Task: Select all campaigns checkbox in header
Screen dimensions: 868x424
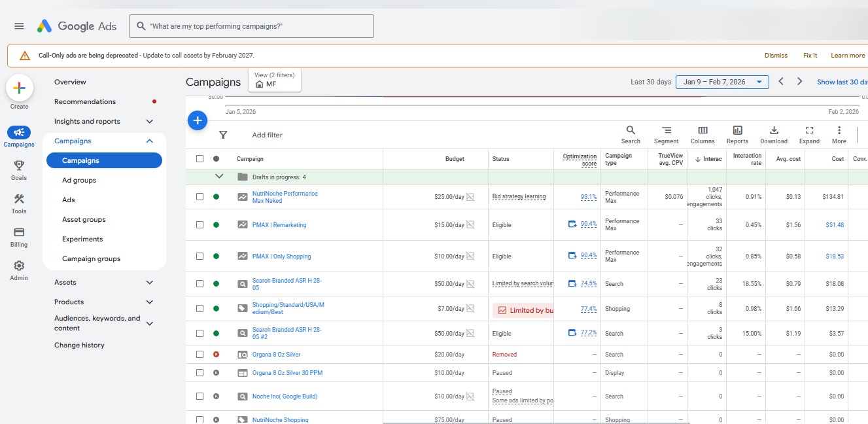Action: pyautogui.click(x=200, y=158)
